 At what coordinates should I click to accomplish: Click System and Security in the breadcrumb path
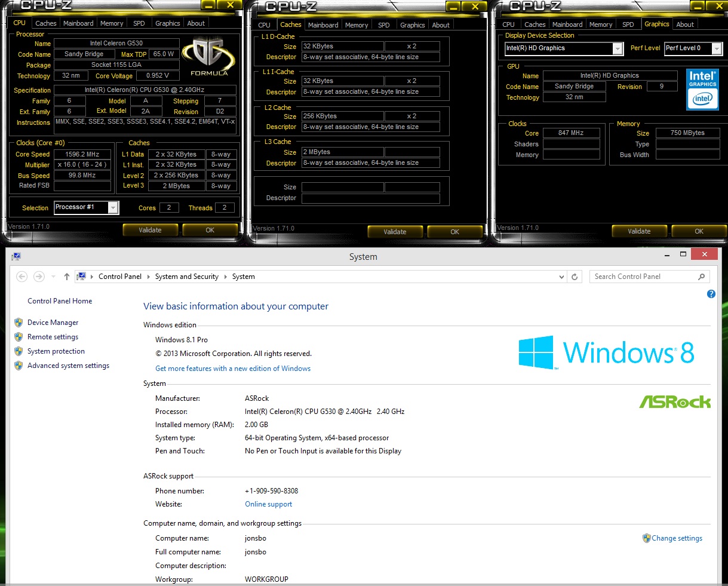pyautogui.click(x=187, y=277)
